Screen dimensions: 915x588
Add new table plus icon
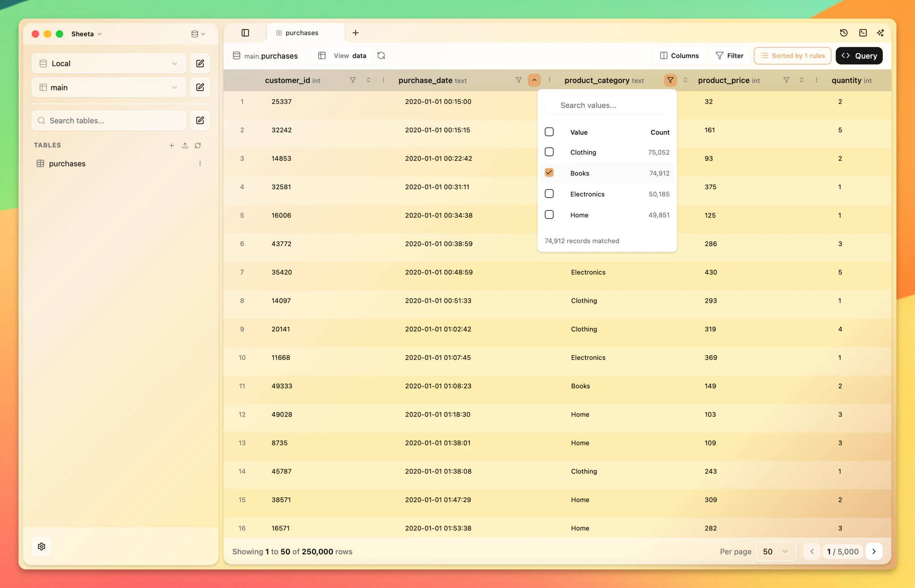pos(172,145)
